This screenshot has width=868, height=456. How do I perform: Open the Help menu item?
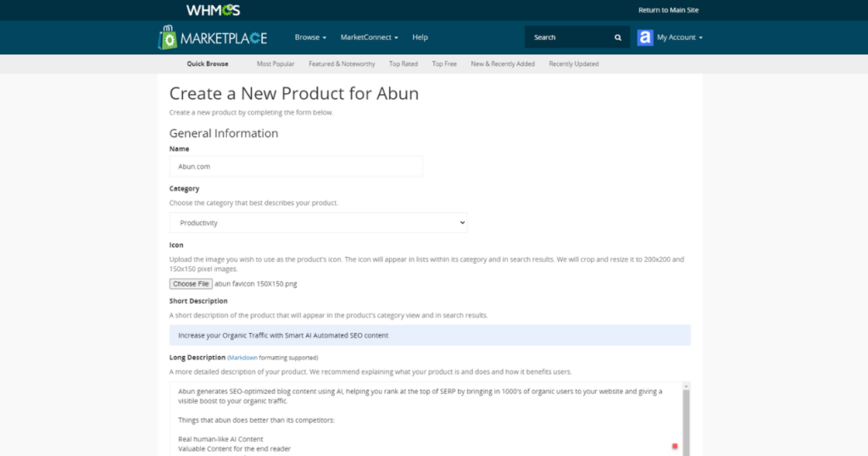click(x=420, y=37)
